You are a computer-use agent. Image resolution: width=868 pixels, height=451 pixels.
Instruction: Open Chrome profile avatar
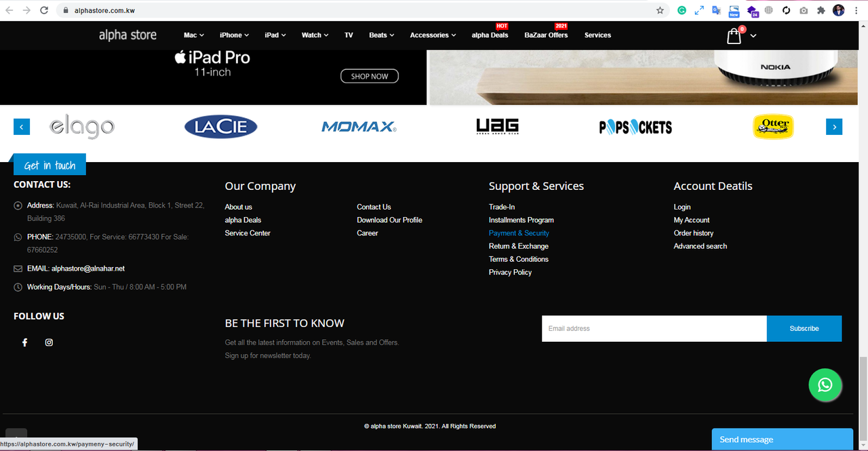pyautogui.click(x=839, y=10)
